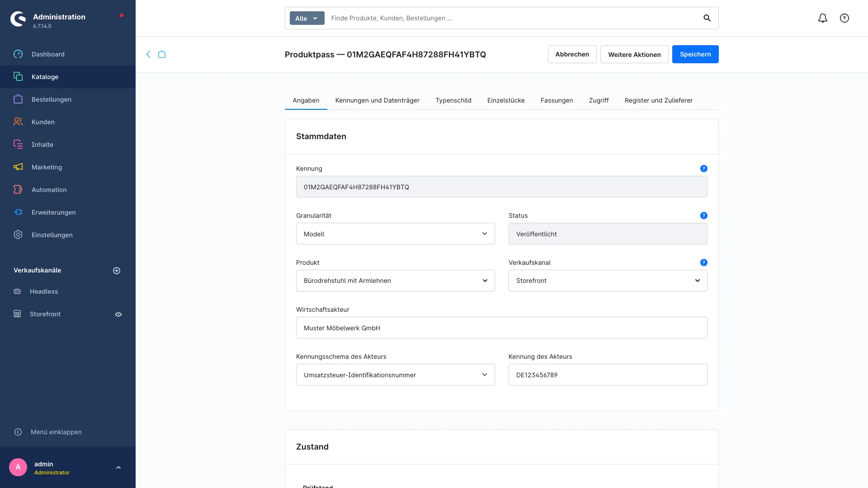Click the Kataloge sidebar icon
This screenshot has width=868, height=488.
(x=18, y=77)
